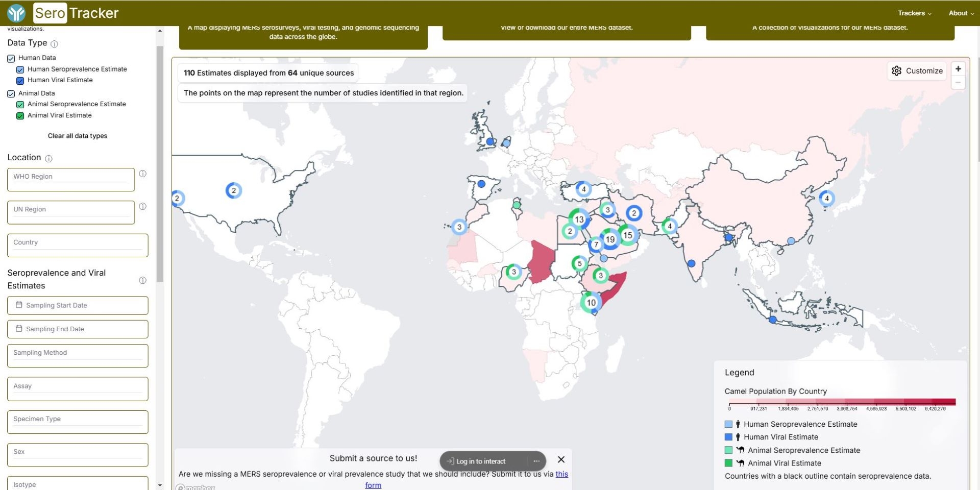Click the Korea cluster marker labeled 4
This screenshot has height=490, width=980.
click(x=827, y=198)
